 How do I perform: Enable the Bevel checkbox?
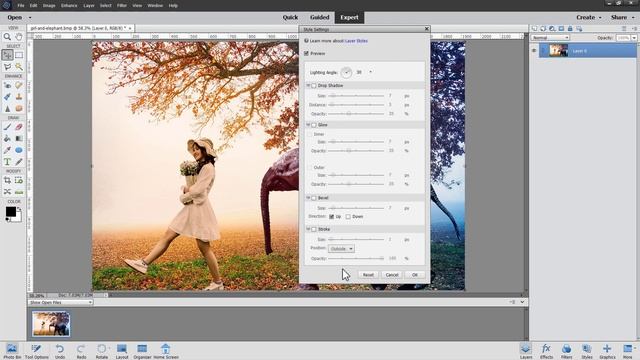click(x=314, y=198)
